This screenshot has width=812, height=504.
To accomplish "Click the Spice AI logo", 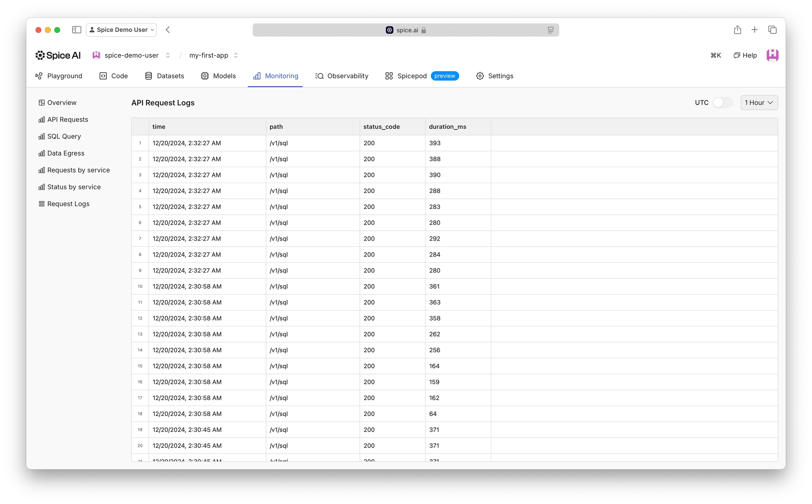I will [x=58, y=55].
